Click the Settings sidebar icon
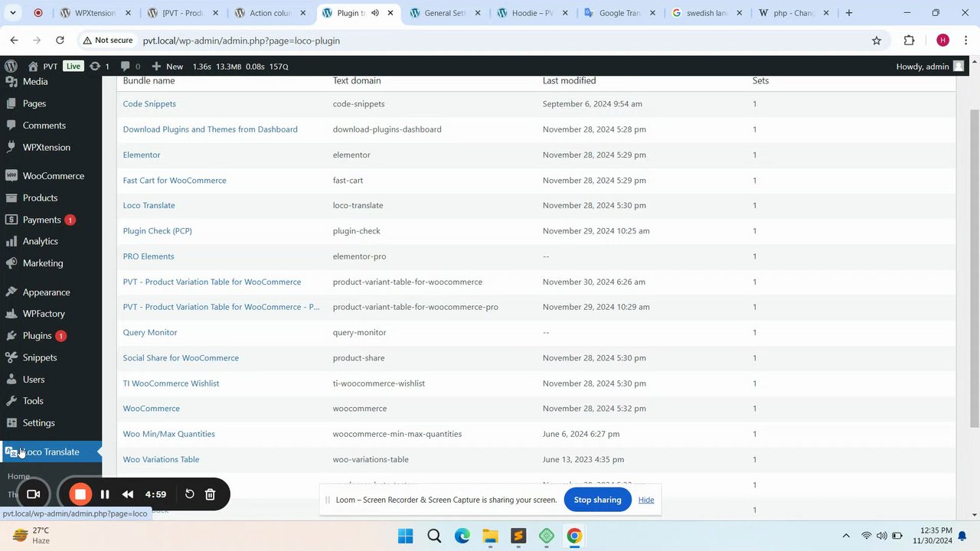Image resolution: width=980 pixels, height=551 pixels. point(11,423)
